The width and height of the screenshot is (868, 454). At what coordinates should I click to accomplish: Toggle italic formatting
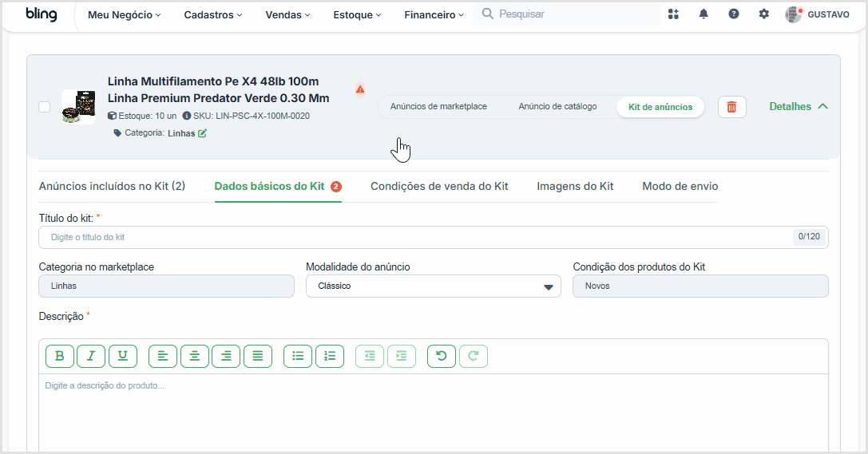(91, 356)
